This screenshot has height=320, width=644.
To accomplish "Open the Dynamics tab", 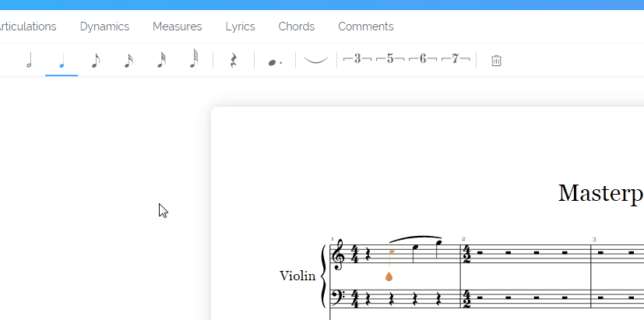I will (104, 26).
